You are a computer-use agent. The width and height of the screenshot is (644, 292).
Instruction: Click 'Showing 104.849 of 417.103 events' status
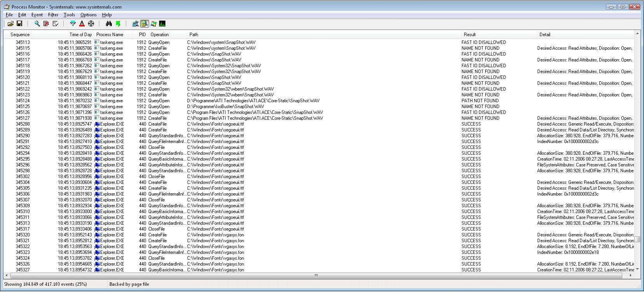[45, 284]
